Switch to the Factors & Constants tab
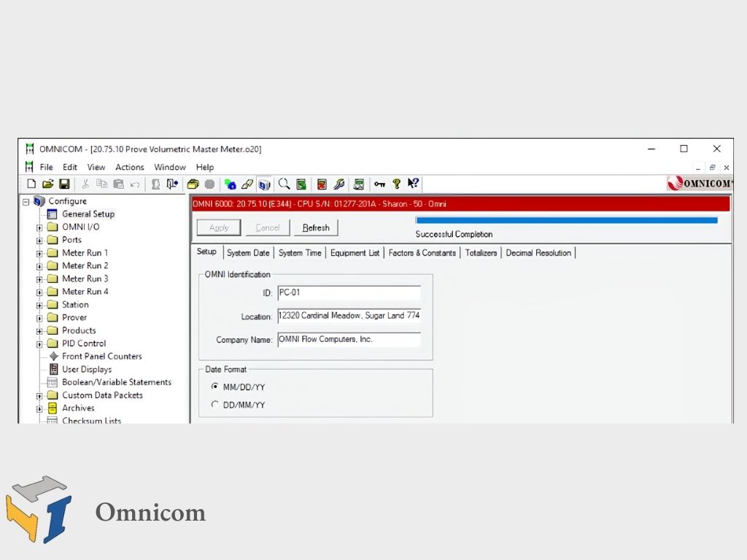747x560 pixels. coord(422,253)
